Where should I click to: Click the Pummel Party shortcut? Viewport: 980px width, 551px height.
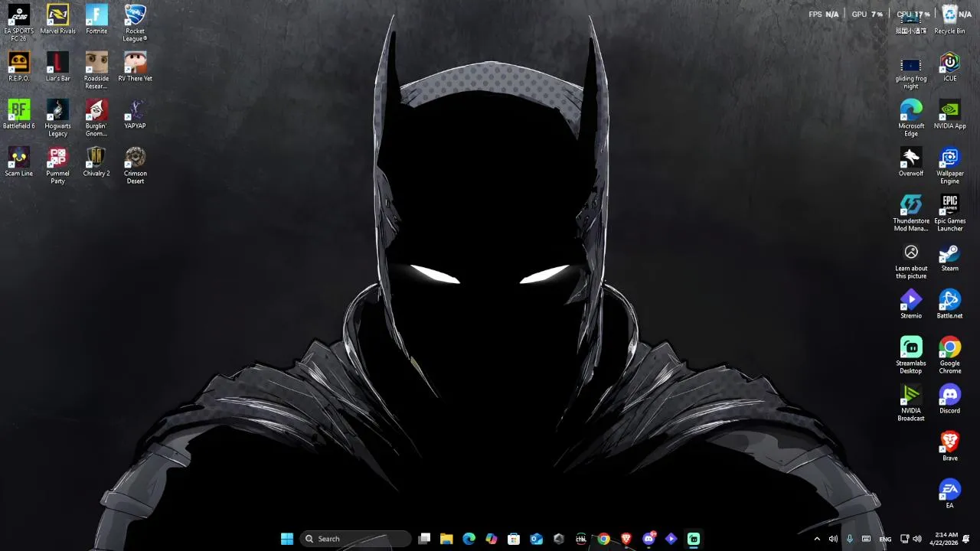tap(57, 165)
